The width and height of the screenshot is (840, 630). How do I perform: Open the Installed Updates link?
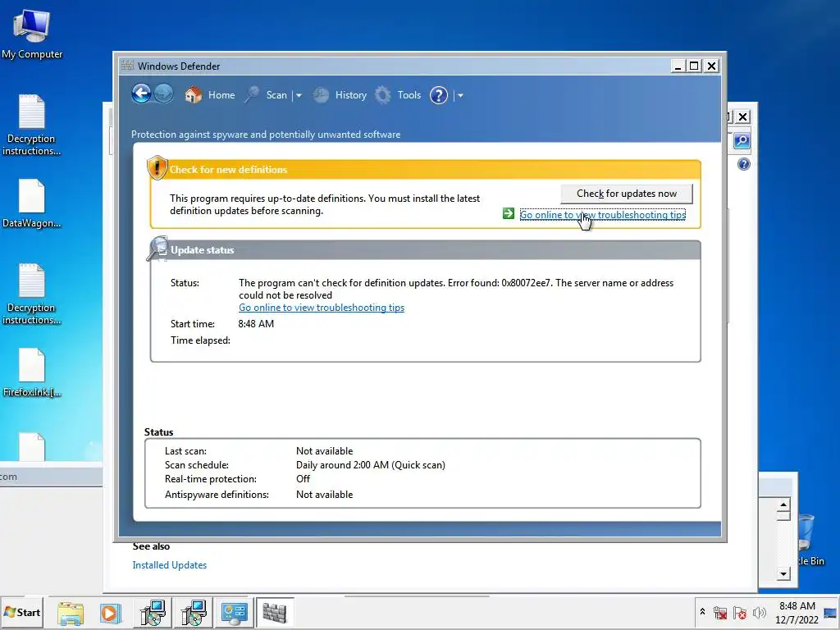(169, 564)
